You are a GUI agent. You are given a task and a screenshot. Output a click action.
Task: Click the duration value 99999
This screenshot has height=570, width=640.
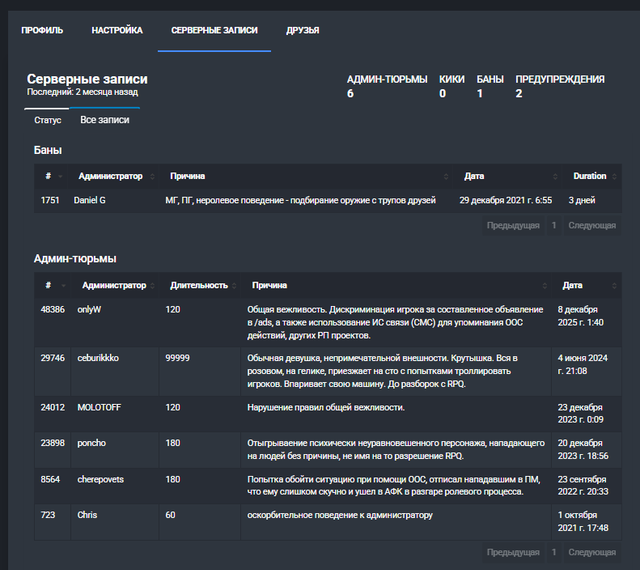pyautogui.click(x=178, y=358)
